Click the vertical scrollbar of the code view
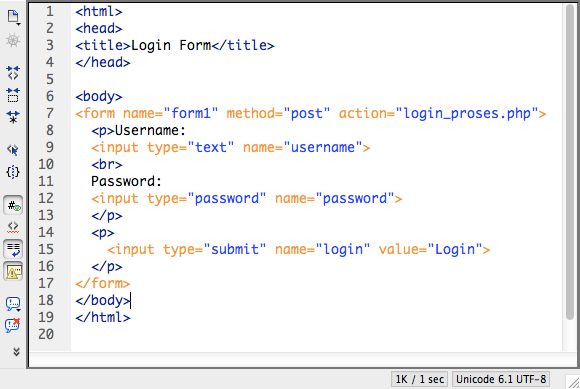580x389 pixels. [x=570, y=177]
